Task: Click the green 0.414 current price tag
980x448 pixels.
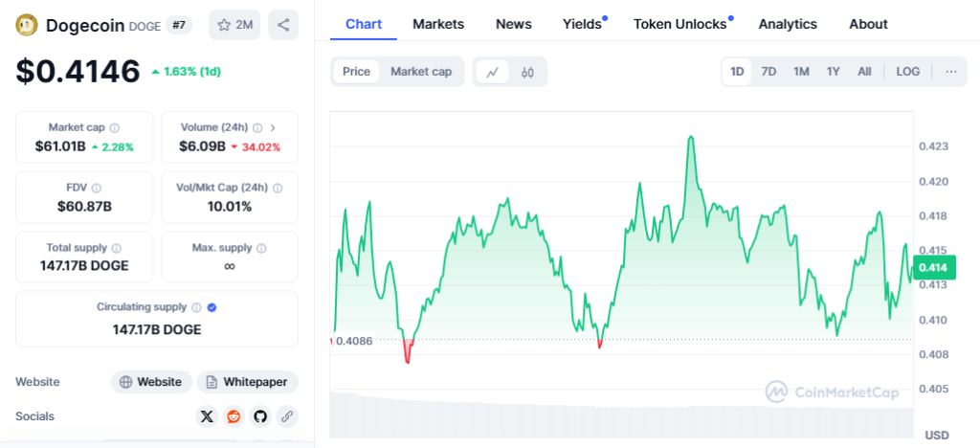Action: tap(934, 269)
